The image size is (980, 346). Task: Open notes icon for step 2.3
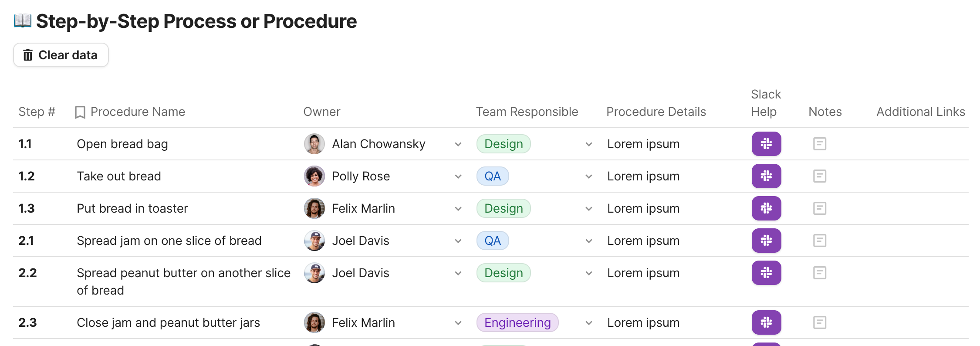[819, 322]
